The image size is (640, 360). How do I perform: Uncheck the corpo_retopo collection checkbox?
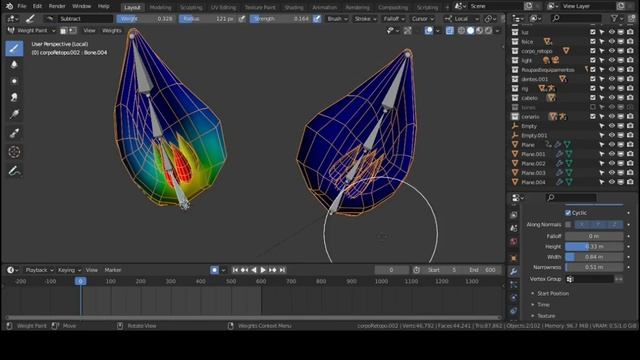(x=593, y=51)
